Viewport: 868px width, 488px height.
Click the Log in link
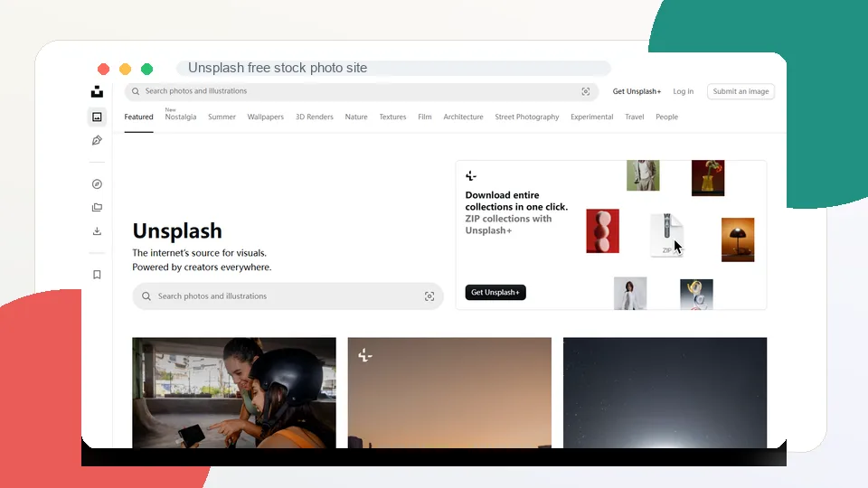point(684,91)
